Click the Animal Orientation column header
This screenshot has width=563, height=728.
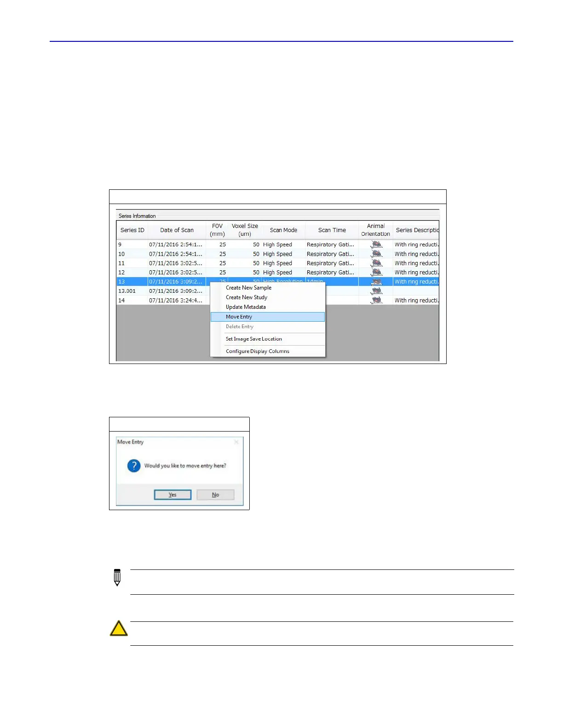tap(376, 230)
